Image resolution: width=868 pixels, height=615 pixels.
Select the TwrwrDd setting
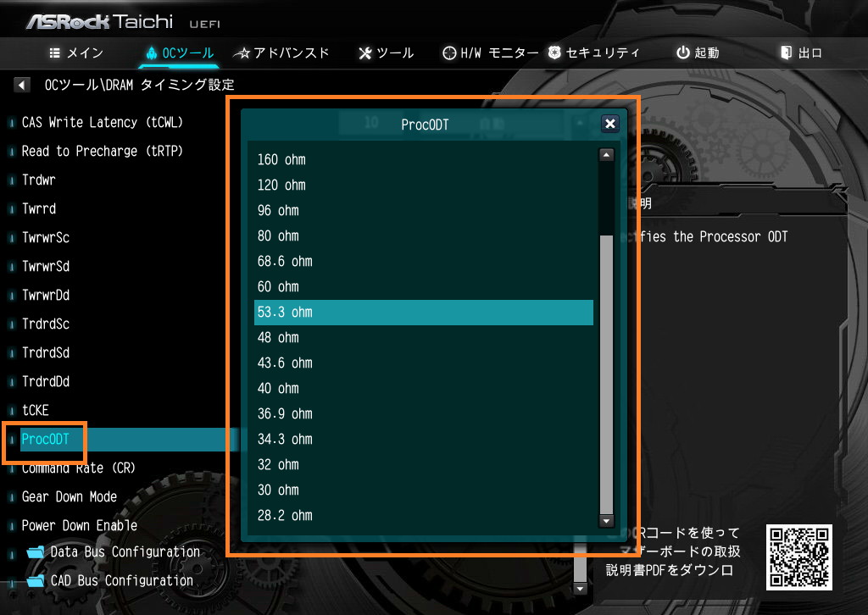46,295
